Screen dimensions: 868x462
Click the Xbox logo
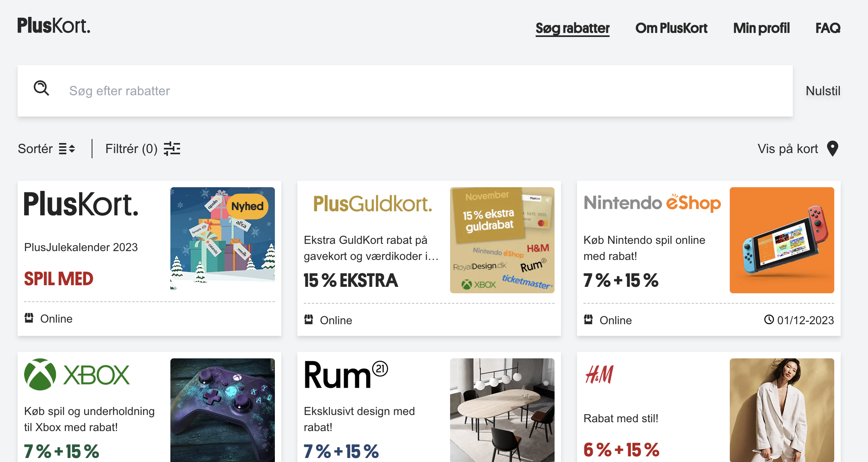coord(77,374)
